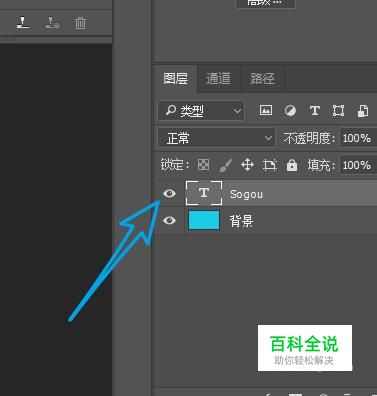Toggle lock image pixels brush icon

click(225, 165)
